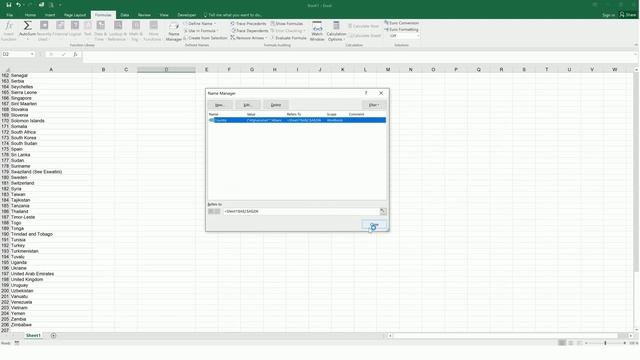Image resolution: width=640 pixels, height=360 pixels.
Task: Select the Sheet1 tab
Action: (33, 336)
